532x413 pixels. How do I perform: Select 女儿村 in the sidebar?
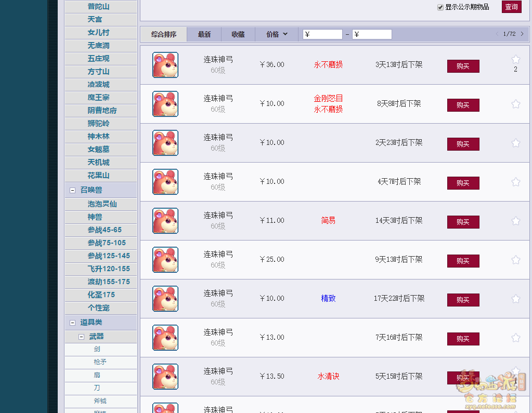tap(101, 33)
